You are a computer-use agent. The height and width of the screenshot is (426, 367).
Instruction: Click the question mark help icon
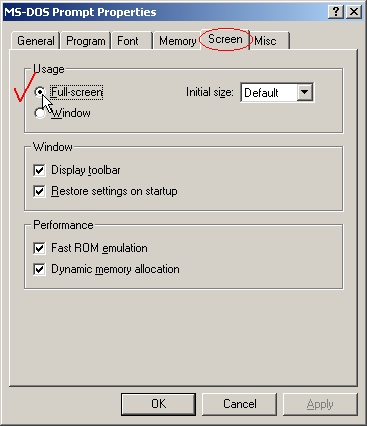[x=336, y=12]
